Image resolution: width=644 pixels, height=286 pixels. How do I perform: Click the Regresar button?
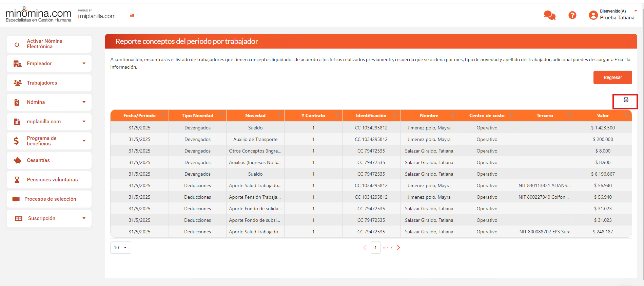pos(612,77)
